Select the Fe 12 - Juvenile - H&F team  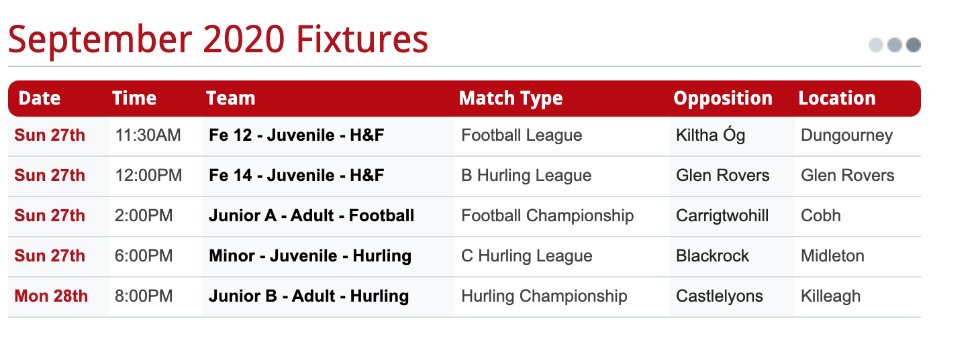click(x=297, y=135)
